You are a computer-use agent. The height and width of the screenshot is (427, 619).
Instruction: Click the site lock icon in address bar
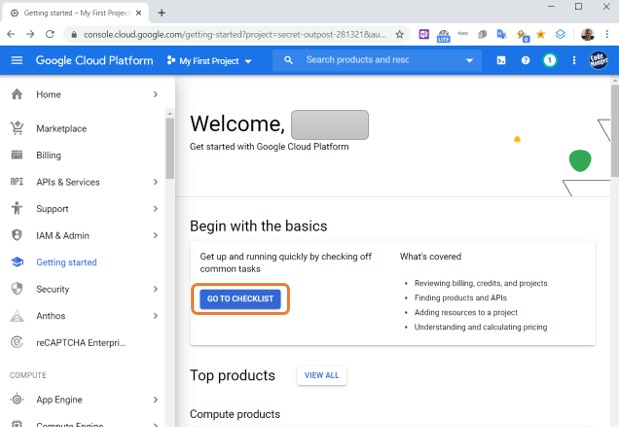(x=74, y=35)
